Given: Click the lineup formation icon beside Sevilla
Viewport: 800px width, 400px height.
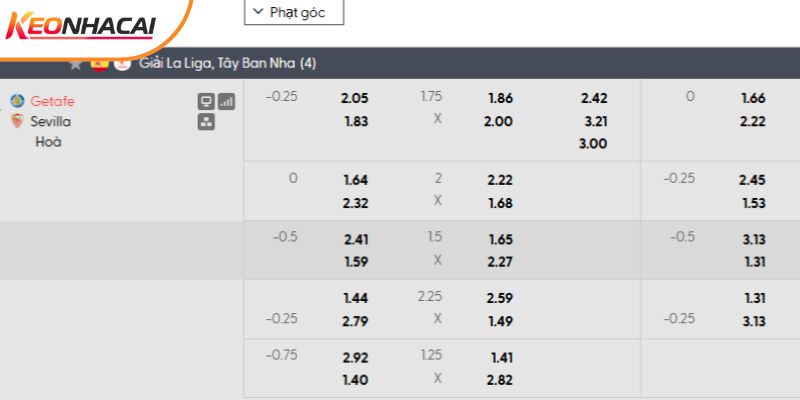Looking at the screenshot, I should coord(206,122).
